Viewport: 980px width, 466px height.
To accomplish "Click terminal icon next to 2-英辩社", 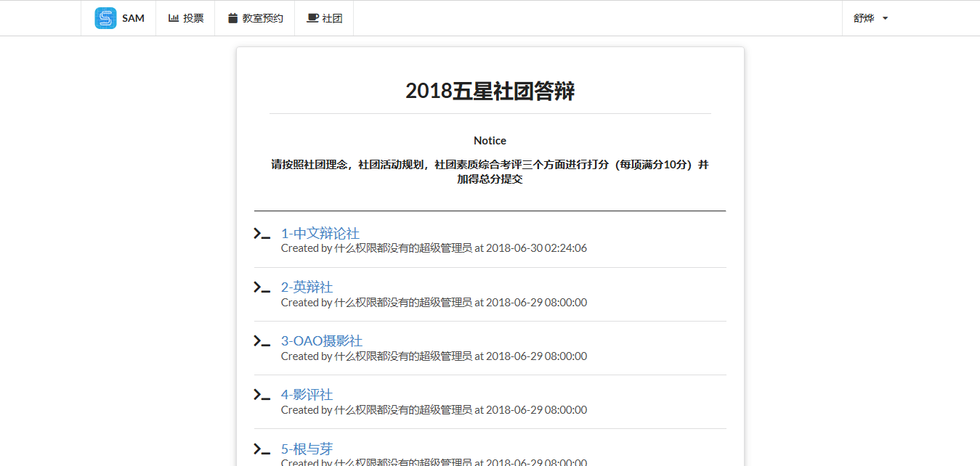I will (262, 287).
